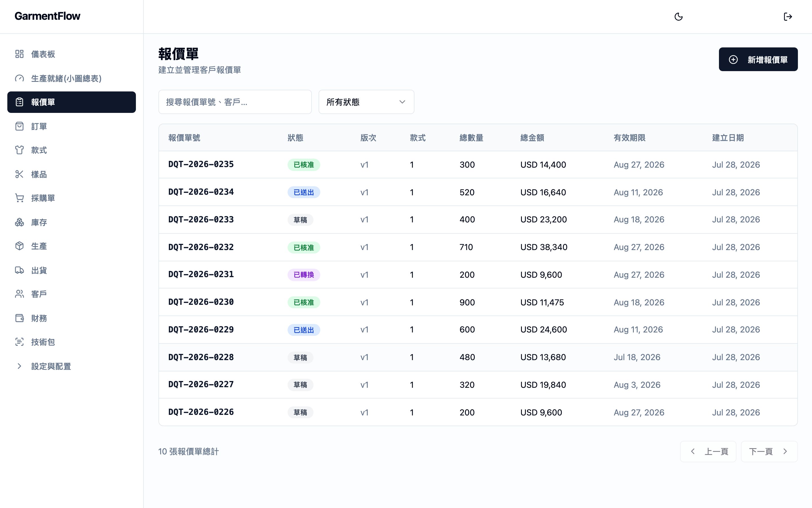The image size is (812, 508).
Task: Click the people icon beside 客戶
Action: [19, 294]
